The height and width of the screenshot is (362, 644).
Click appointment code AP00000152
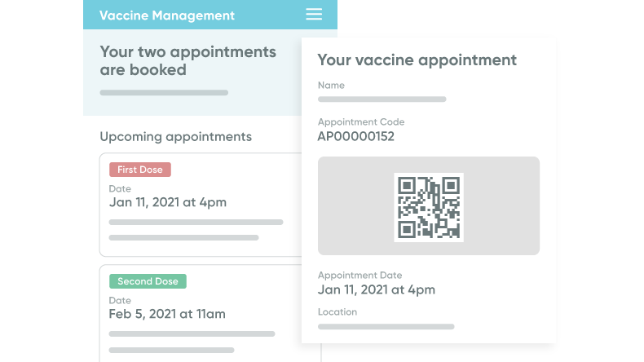click(355, 136)
